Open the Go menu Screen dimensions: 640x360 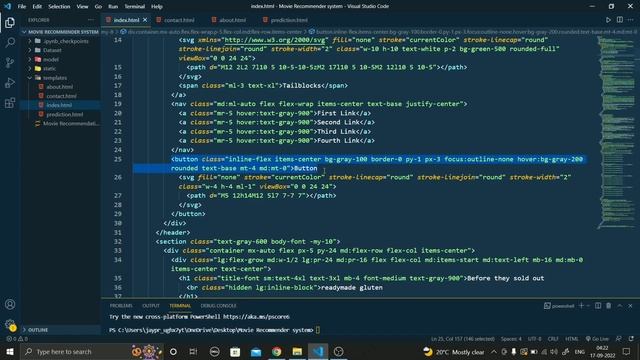click(x=98, y=7)
